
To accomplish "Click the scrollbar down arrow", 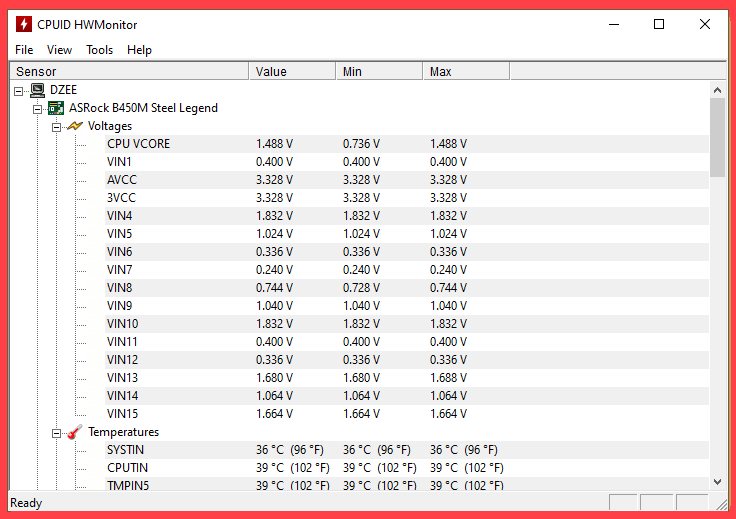I will click(717, 482).
